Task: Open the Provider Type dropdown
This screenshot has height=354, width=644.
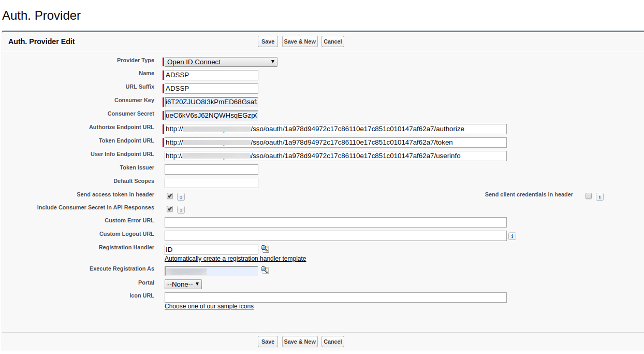Action: point(220,62)
